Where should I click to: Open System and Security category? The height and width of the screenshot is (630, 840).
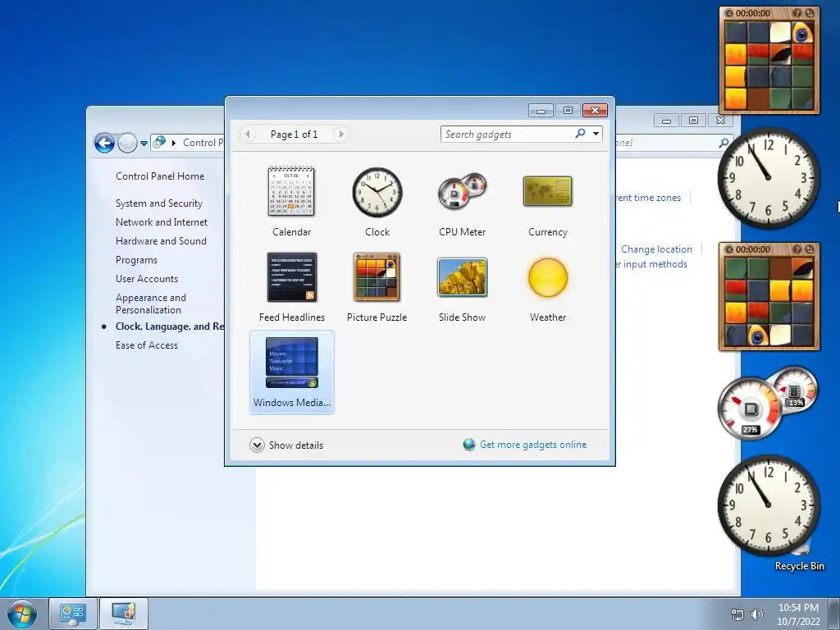(x=159, y=203)
